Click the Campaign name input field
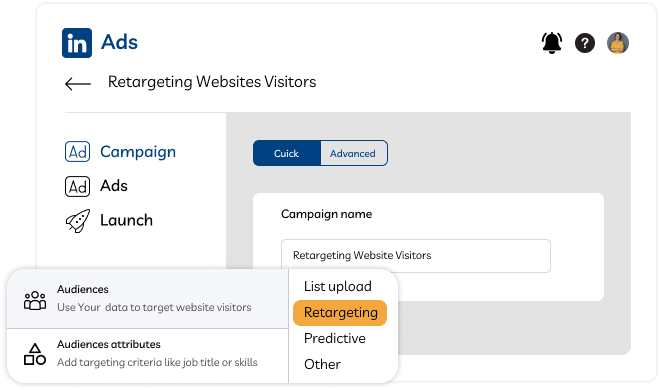The image size is (660, 390). click(x=416, y=256)
